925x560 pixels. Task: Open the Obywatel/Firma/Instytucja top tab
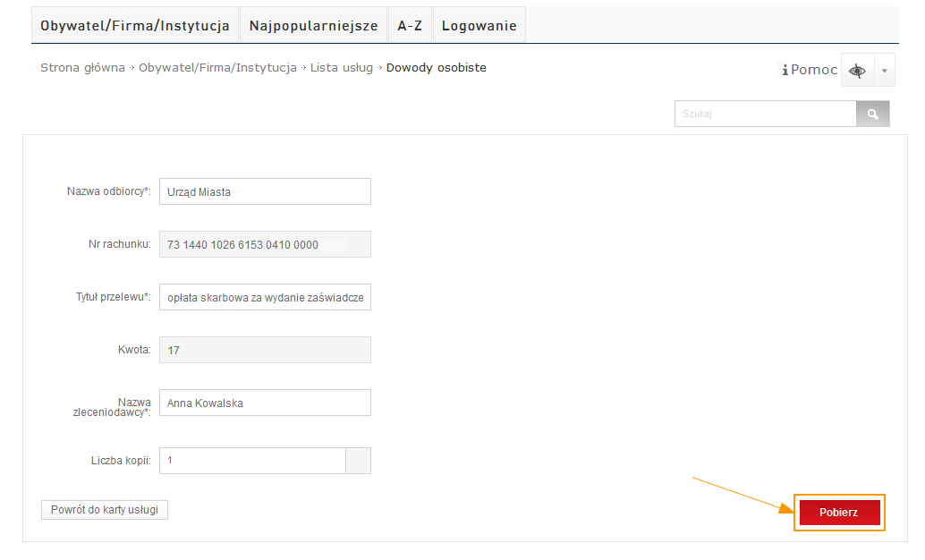tap(135, 26)
